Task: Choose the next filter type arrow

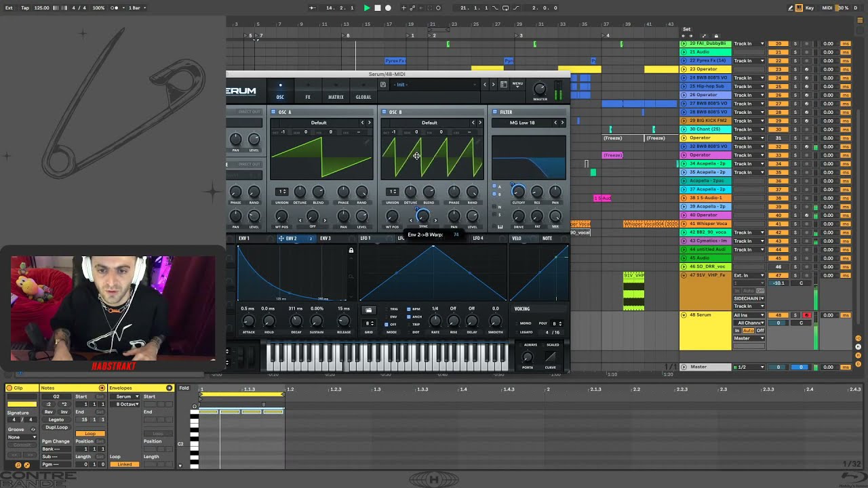Action: click(562, 123)
